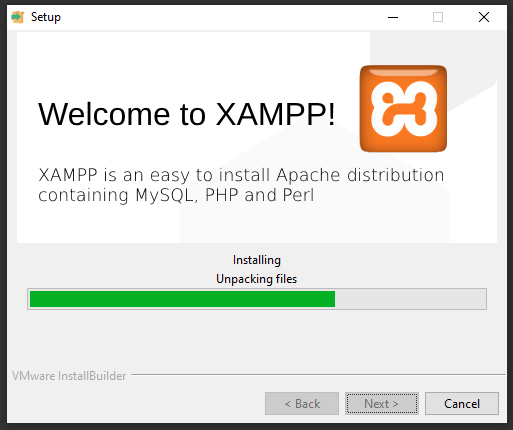The width and height of the screenshot is (513, 430).
Task: Click the green filled part of progress bar
Action: point(182,299)
